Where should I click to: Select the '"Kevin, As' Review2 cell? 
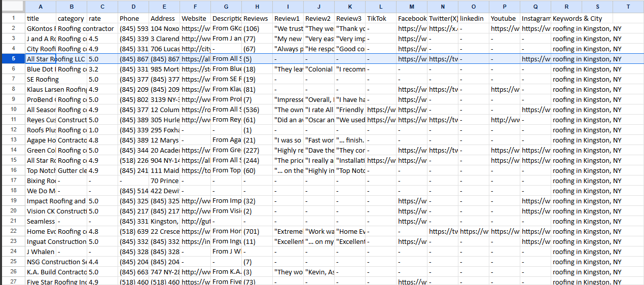point(319,272)
